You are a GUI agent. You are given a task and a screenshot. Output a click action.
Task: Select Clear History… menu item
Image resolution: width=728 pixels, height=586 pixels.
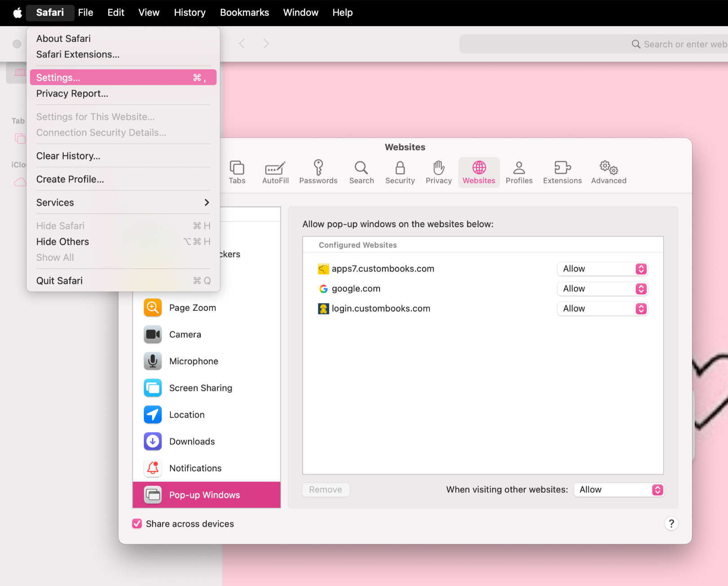point(123,156)
